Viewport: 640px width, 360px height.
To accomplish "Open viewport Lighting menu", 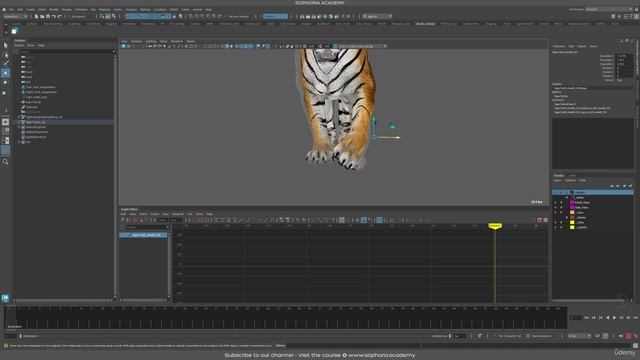I will [151, 41].
